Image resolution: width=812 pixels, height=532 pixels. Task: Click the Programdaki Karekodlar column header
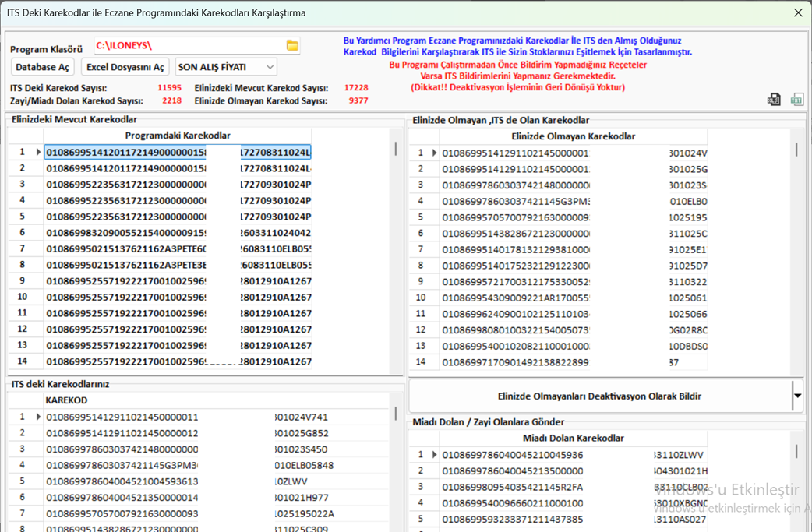pyautogui.click(x=178, y=136)
